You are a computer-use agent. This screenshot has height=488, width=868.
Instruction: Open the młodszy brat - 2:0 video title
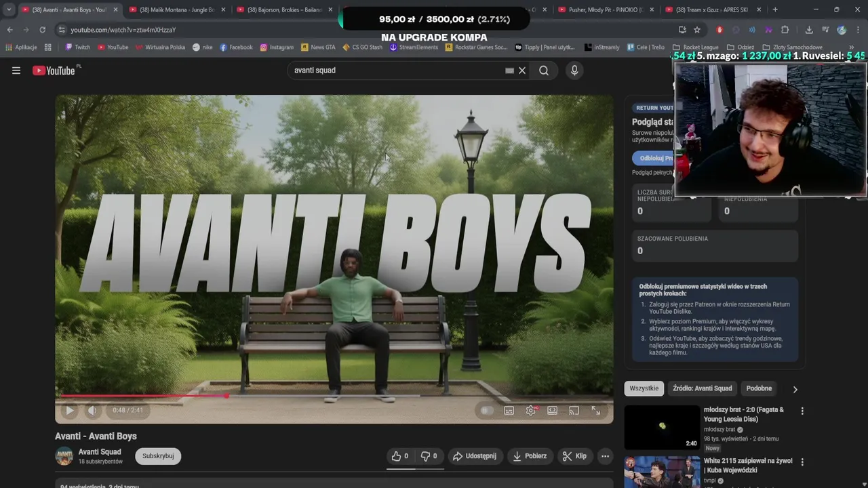tap(743, 414)
